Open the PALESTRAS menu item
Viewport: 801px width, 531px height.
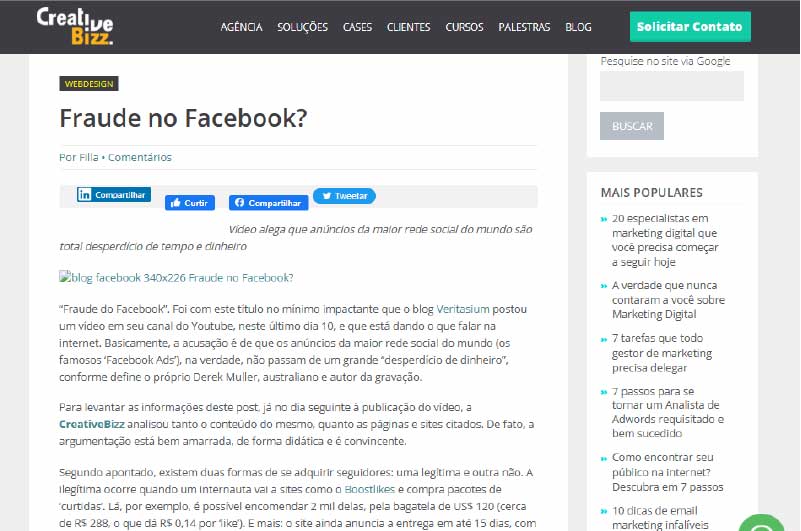click(x=524, y=27)
